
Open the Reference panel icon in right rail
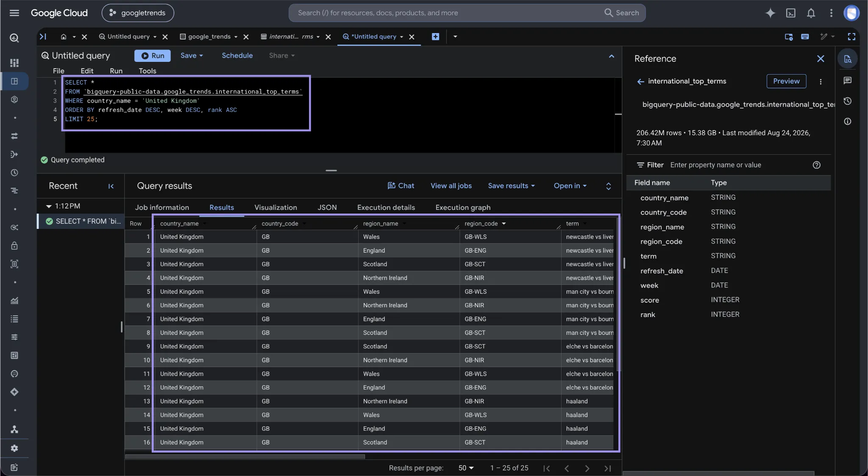[x=848, y=59]
